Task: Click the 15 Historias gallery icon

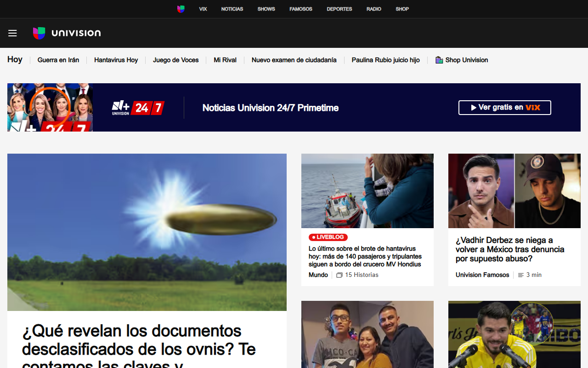Action: coord(339,275)
